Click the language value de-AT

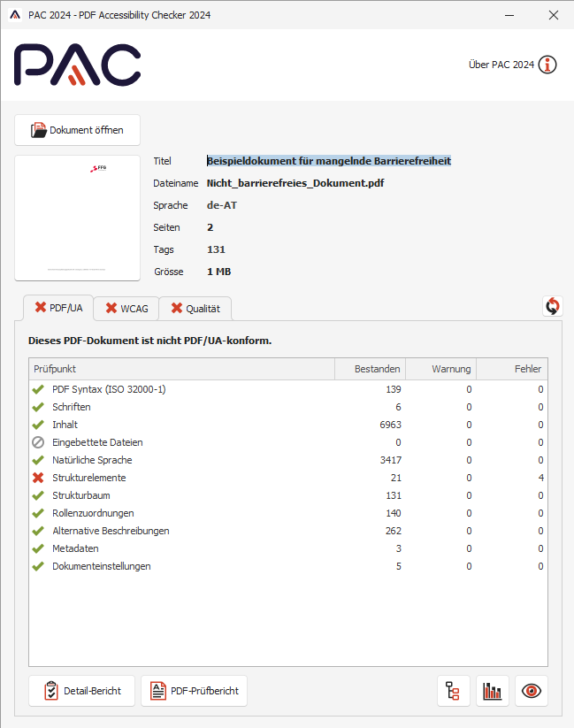pos(221,205)
